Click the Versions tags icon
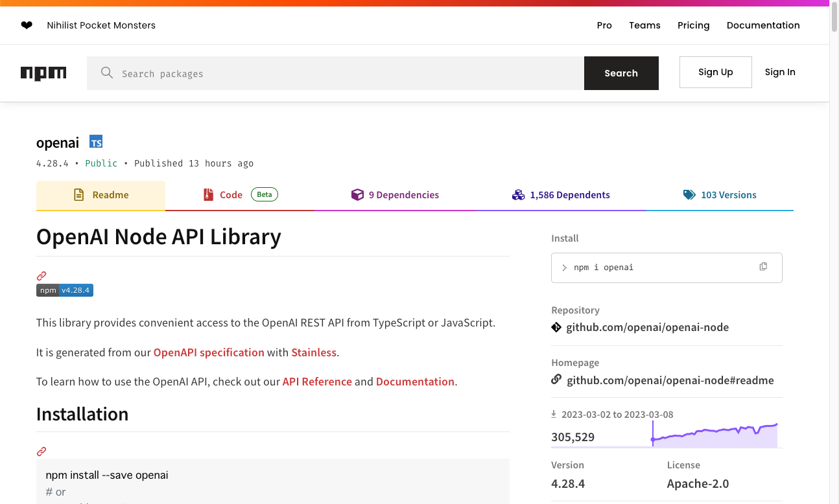839x504 pixels. pyautogui.click(x=689, y=194)
